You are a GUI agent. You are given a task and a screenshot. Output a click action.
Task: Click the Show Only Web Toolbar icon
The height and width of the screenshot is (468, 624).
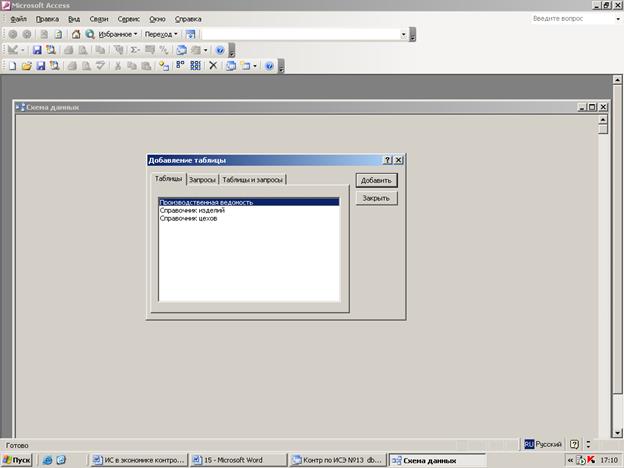pyautogui.click(x=191, y=34)
